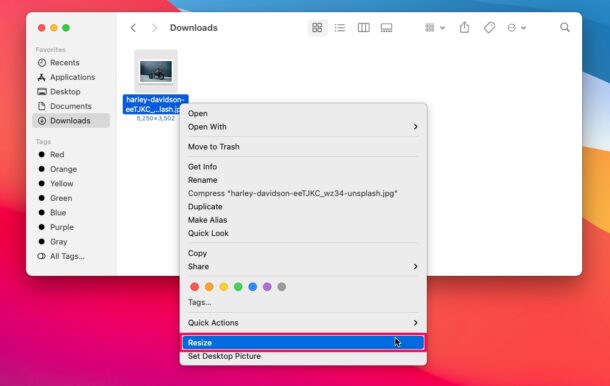Go back with the left chevron
Image resolution: width=610 pixels, height=386 pixels.
point(133,28)
